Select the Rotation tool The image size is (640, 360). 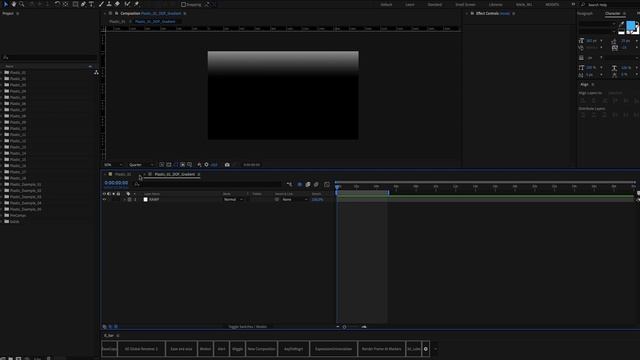pyautogui.click(x=57, y=4)
